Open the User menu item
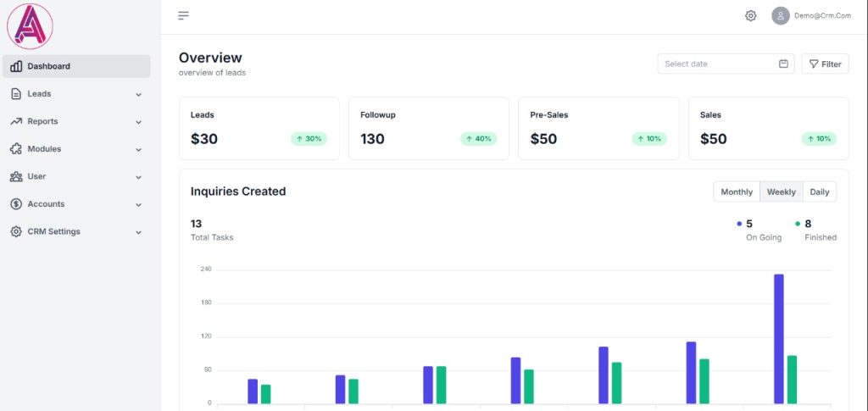Screen dimensions: 868x411 pos(36,176)
